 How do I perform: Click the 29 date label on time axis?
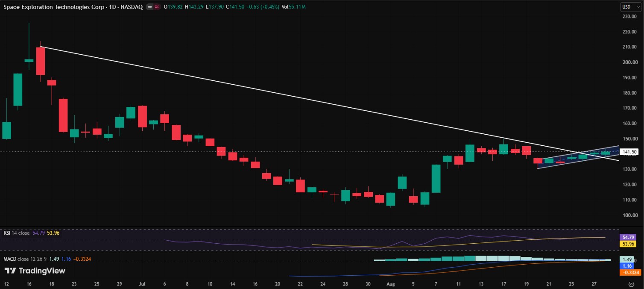119,283
